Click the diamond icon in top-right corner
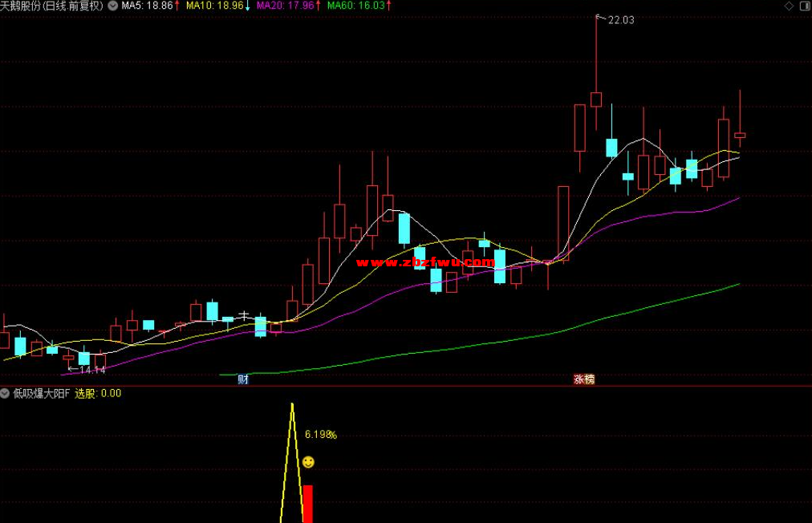 789,6
